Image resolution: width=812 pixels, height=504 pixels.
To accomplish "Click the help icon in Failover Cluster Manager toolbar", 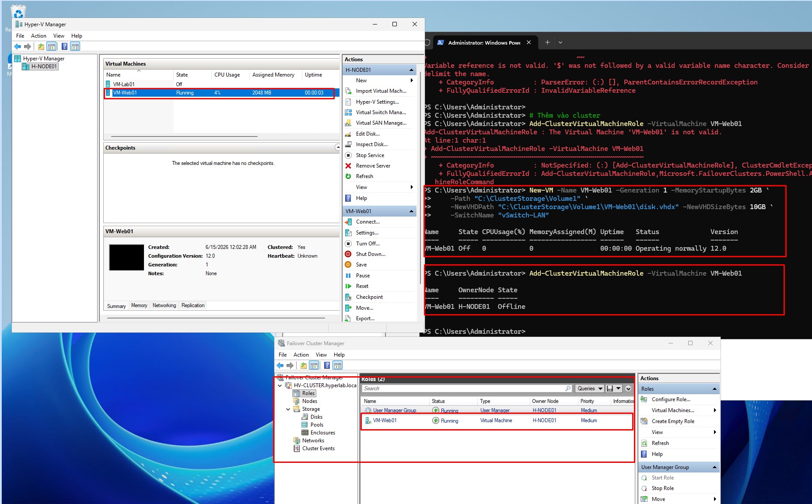I will coord(327,365).
